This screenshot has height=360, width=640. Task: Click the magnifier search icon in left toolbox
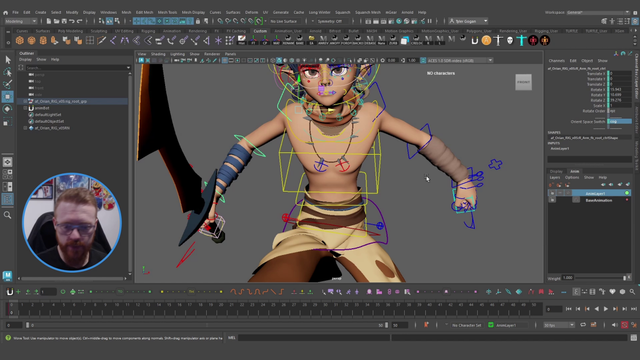(x=7, y=215)
